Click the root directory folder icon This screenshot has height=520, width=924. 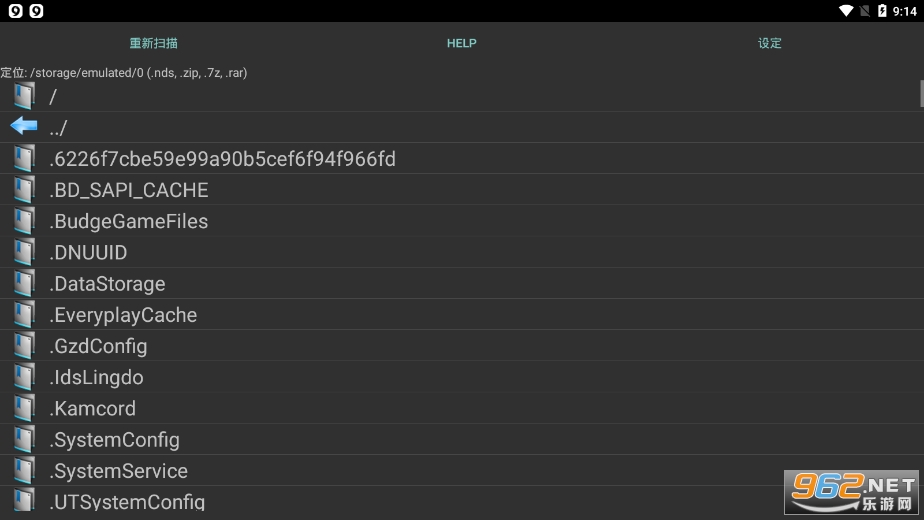pos(24,96)
